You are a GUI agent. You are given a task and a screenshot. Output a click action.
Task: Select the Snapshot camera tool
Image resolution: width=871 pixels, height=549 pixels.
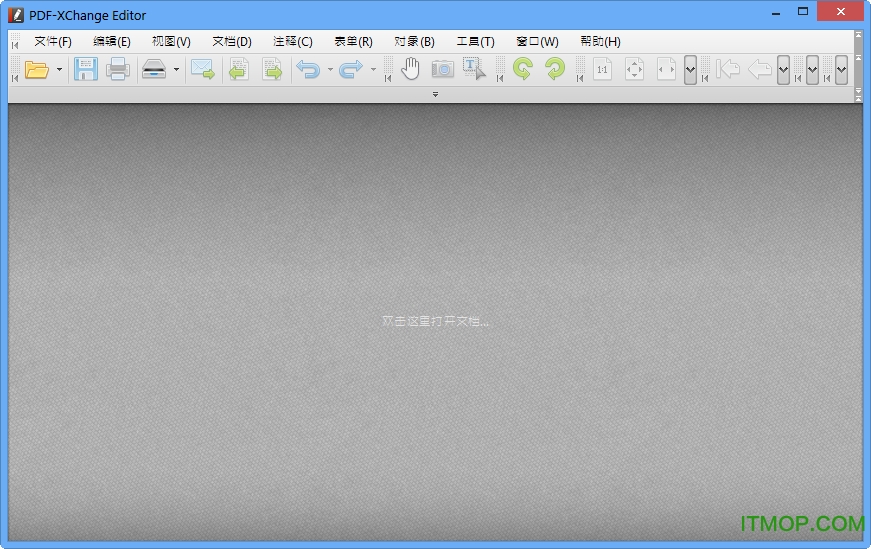[443, 69]
